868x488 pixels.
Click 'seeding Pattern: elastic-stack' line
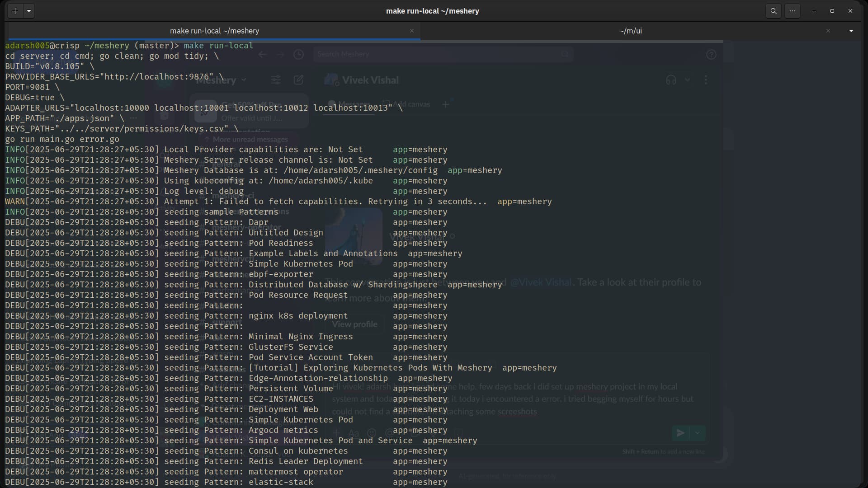226,482
